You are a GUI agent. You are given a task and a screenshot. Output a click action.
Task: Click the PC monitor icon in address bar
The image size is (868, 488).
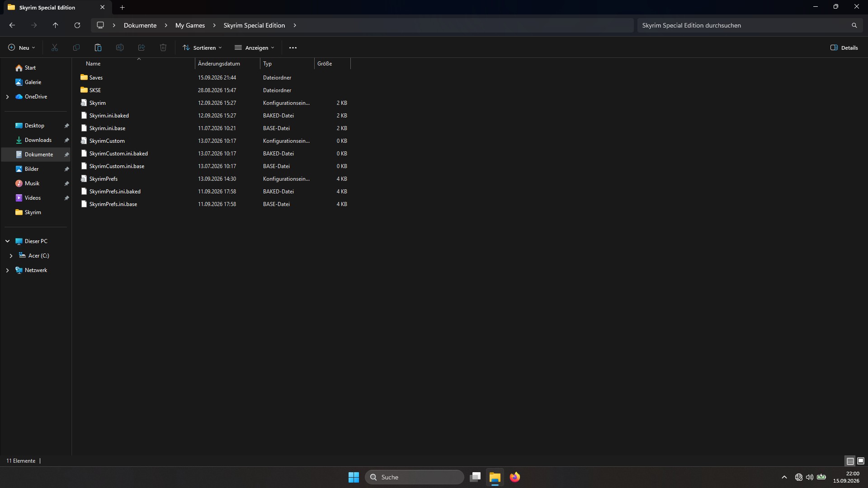(x=100, y=25)
